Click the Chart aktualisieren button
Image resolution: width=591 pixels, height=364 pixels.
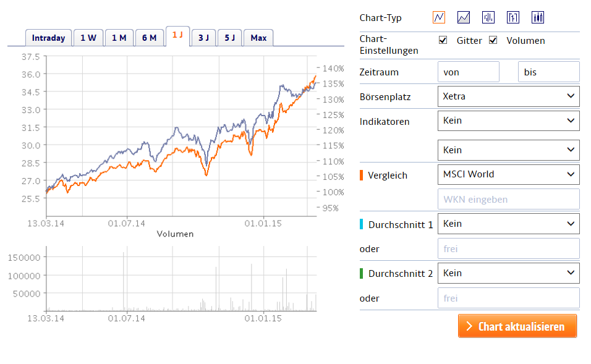(517, 326)
